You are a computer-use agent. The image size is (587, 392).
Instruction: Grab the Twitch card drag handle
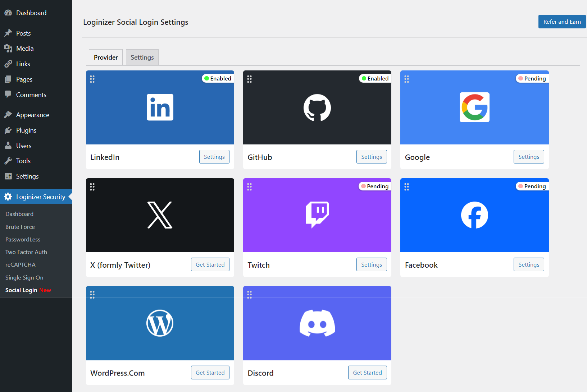pyautogui.click(x=250, y=187)
